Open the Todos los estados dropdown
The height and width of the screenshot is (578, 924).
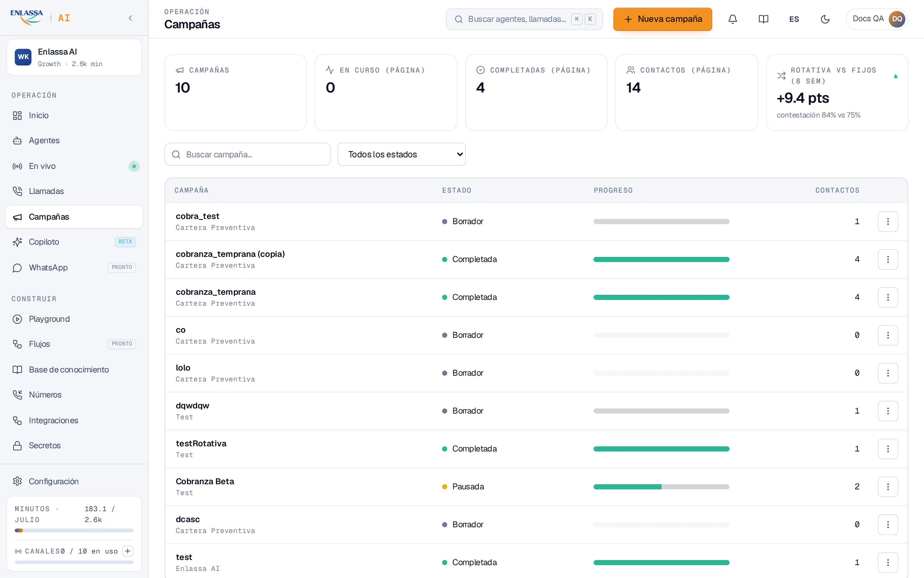(x=401, y=154)
